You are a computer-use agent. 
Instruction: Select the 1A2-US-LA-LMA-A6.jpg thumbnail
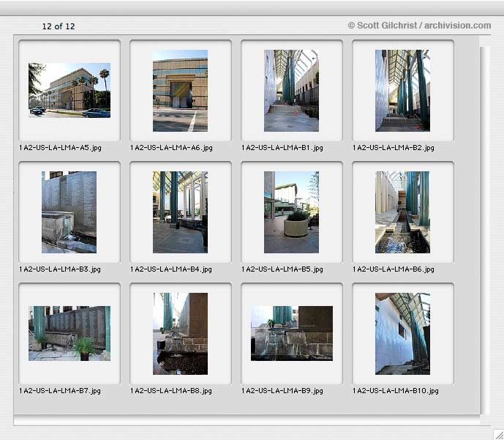tap(181, 90)
